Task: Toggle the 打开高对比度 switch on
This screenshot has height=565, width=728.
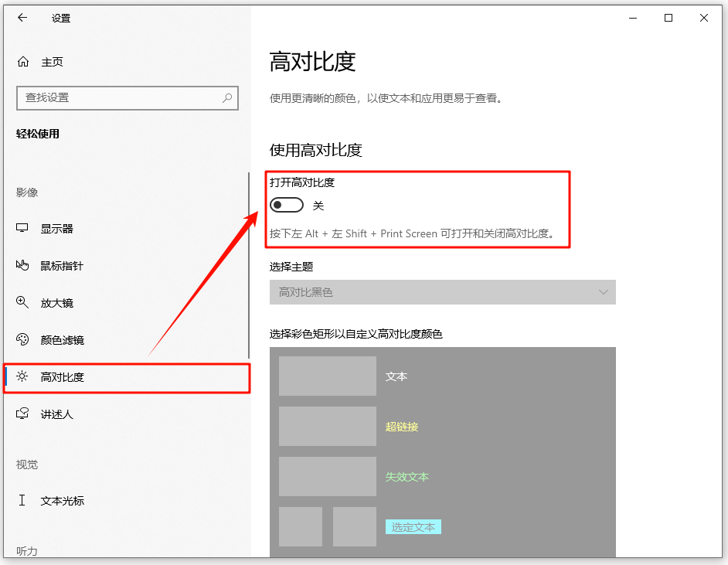Action: click(x=287, y=206)
